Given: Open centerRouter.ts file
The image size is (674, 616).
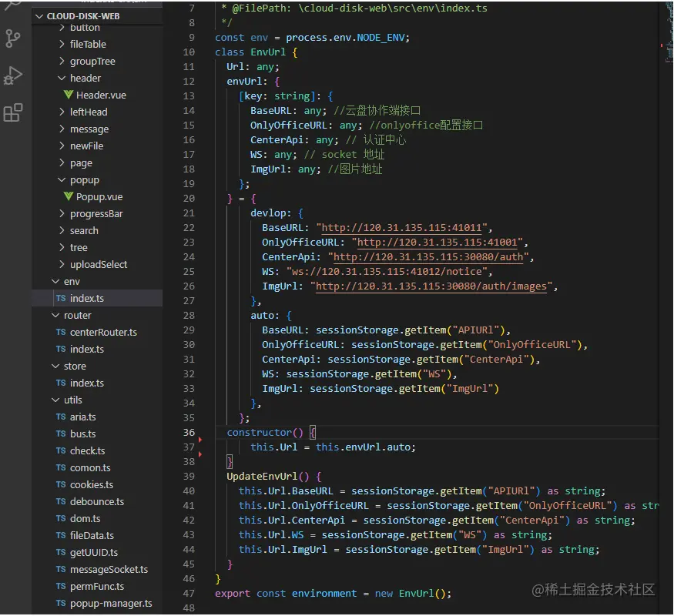Looking at the screenshot, I should pos(103,333).
